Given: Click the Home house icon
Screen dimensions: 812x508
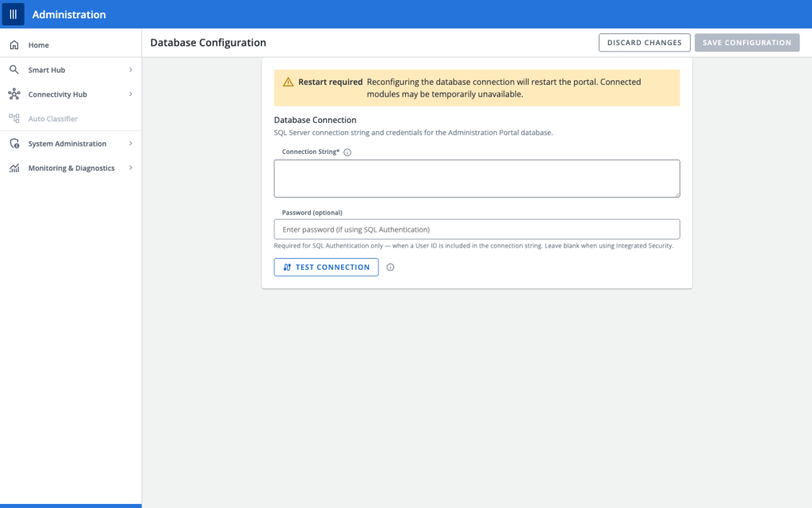Looking at the screenshot, I should pyautogui.click(x=14, y=45).
